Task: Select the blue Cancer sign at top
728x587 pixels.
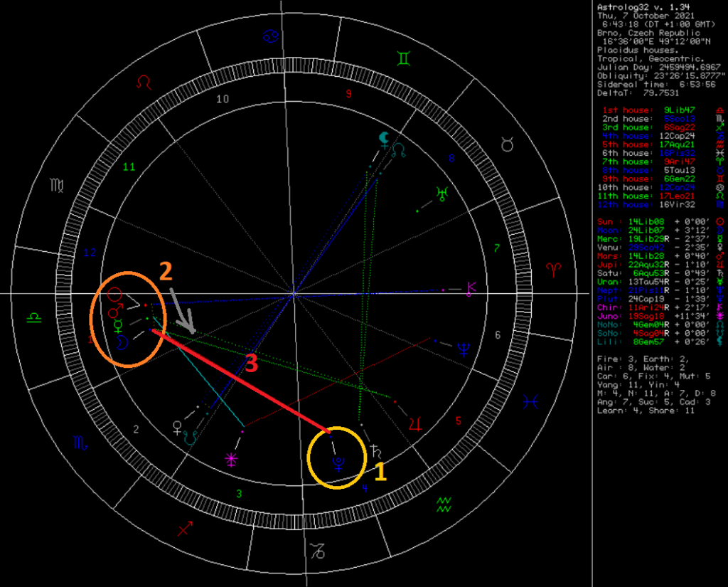Action: 270,36
